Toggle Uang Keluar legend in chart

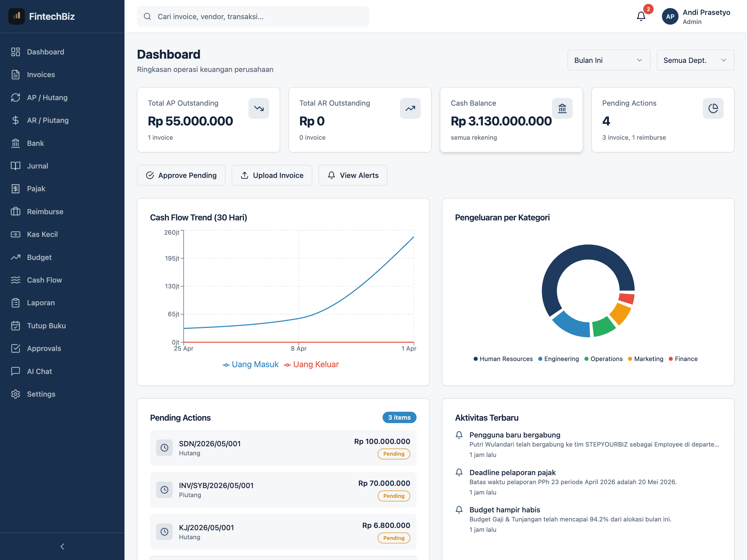click(311, 365)
